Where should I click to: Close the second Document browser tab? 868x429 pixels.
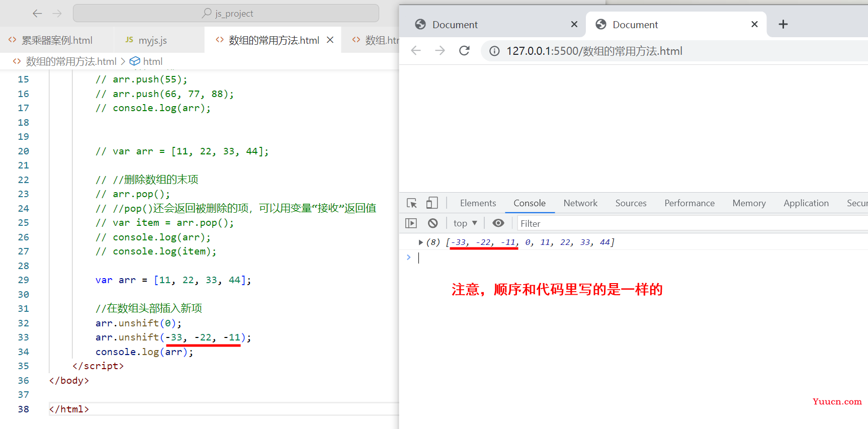pyautogui.click(x=754, y=24)
